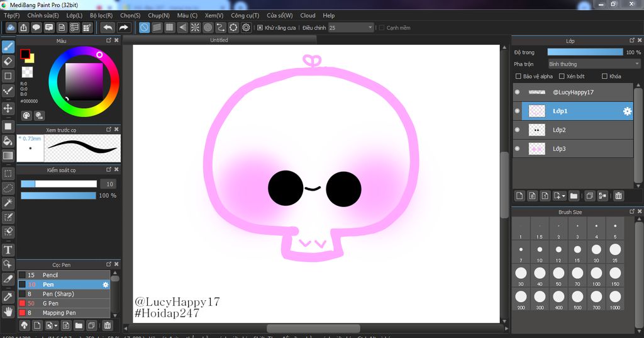Screen dimensions: 644x338
Task: Expand add-layer dropdown arrow in layer panel
Action: (x=563, y=196)
